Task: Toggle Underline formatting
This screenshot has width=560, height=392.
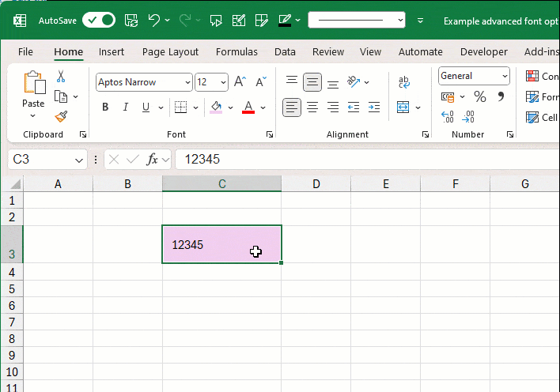Action: (146, 107)
